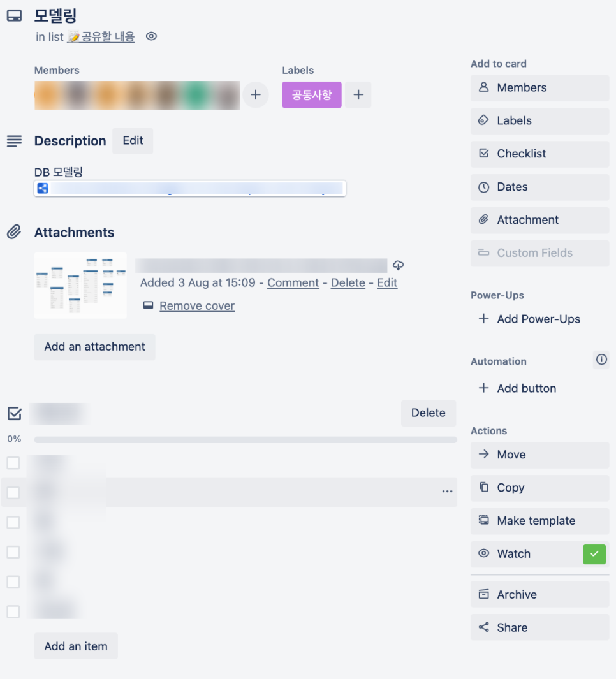Click the download icon beside the attachment name
Image resolution: width=616 pixels, height=679 pixels.
tap(398, 265)
